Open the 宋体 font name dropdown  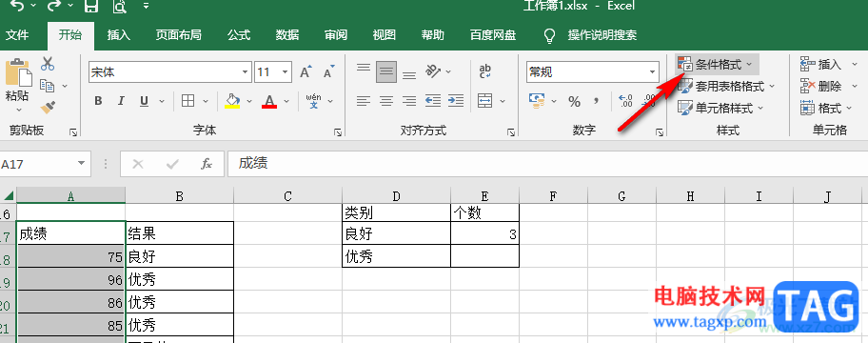246,72
